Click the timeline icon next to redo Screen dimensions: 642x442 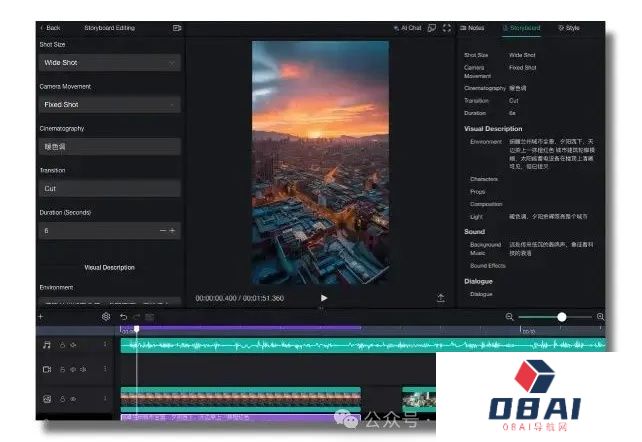(149, 317)
